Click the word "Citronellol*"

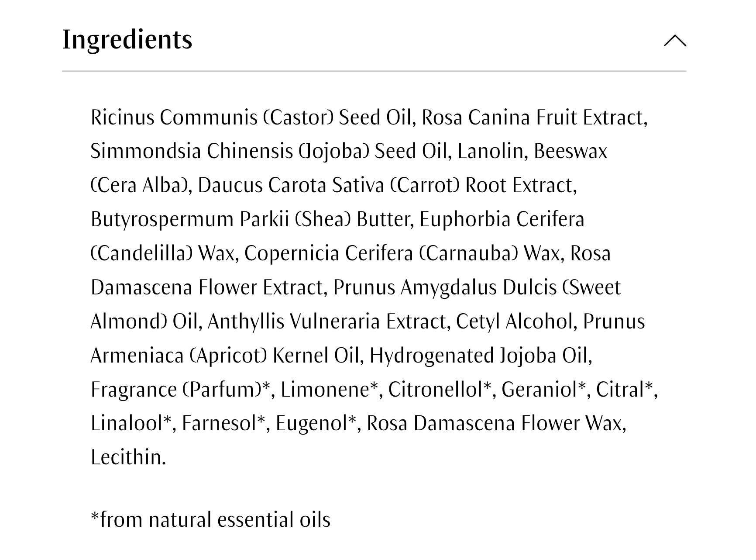(x=440, y=390)
